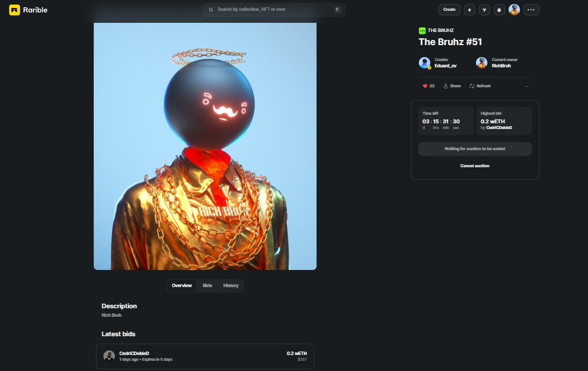The image size is (588, 371).
Task: Open creator Eduard_ov profile link
Action: (x=446, y=66)
